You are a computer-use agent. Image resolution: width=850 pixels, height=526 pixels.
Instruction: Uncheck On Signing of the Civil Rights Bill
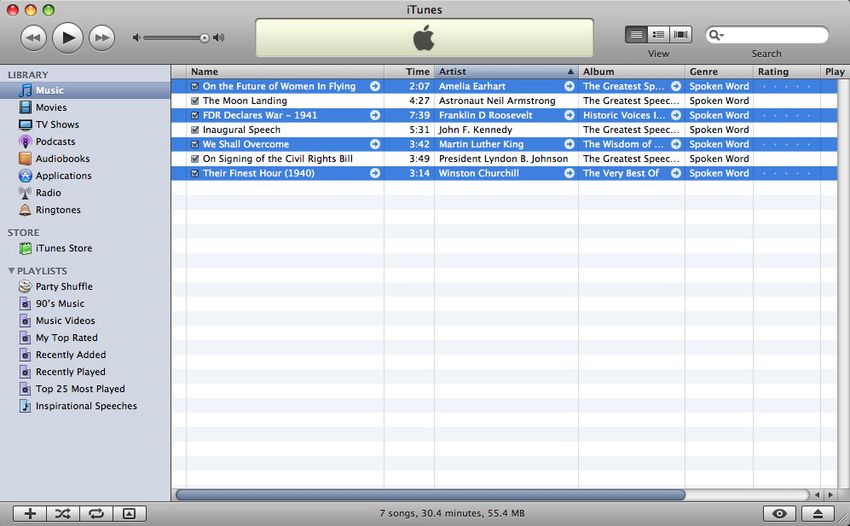pos(195,159)
